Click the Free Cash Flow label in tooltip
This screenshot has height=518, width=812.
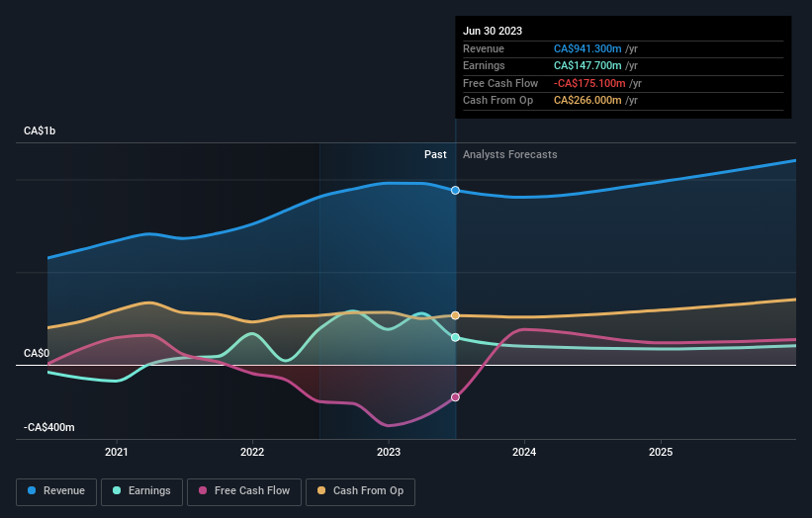(500, 83)
